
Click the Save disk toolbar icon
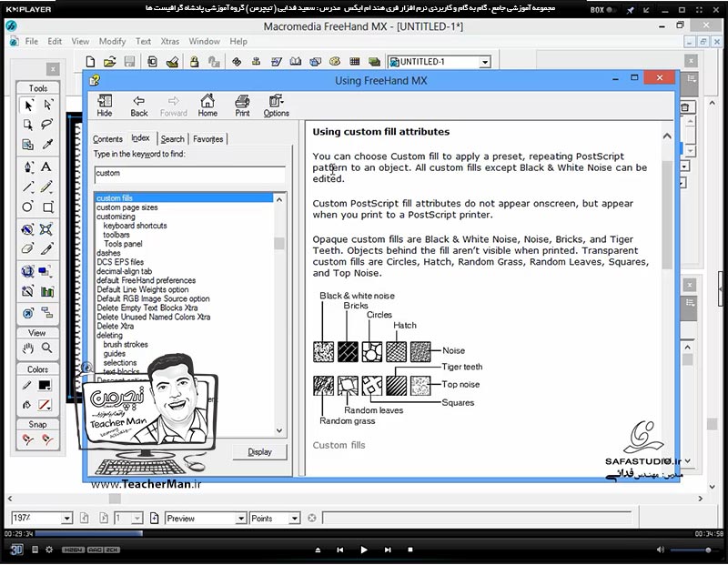point(129,61)
